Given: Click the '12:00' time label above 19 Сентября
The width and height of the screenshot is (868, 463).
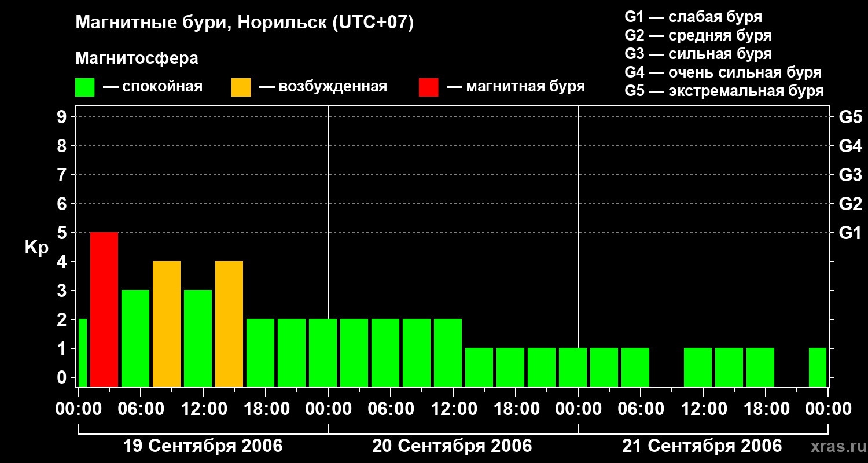Looking at the screenshot, I should tap(203, 409).
